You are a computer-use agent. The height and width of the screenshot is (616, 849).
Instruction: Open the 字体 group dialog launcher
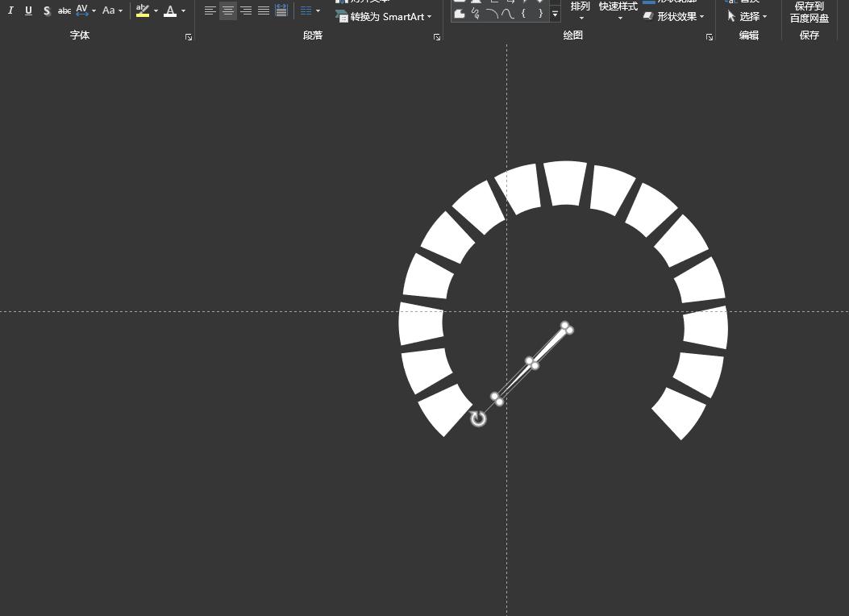[x=189, y=37]
